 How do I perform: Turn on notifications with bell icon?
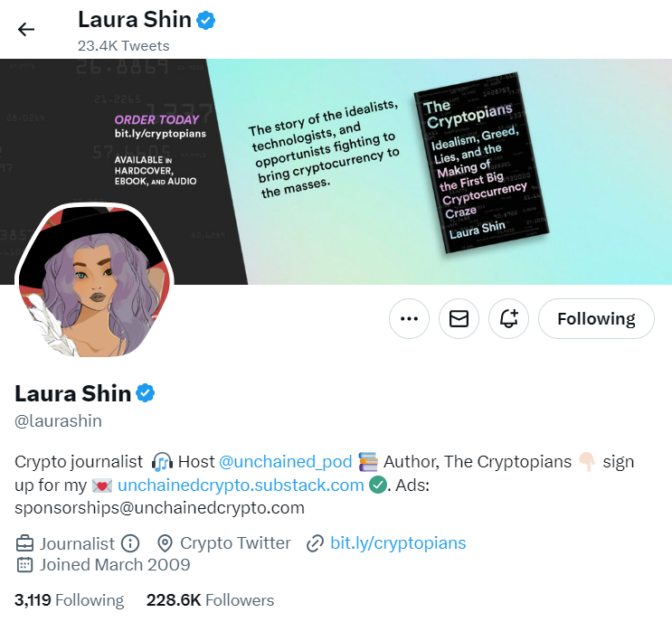click(x=508, y=319)
